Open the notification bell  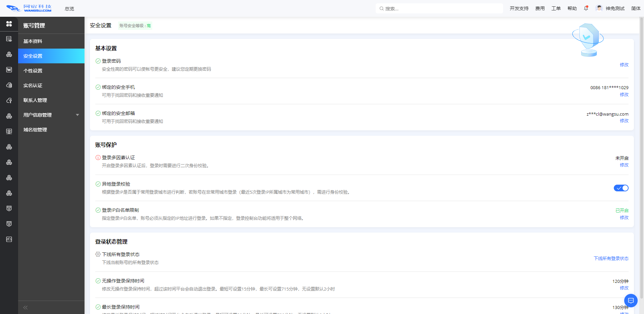(586, 8)
